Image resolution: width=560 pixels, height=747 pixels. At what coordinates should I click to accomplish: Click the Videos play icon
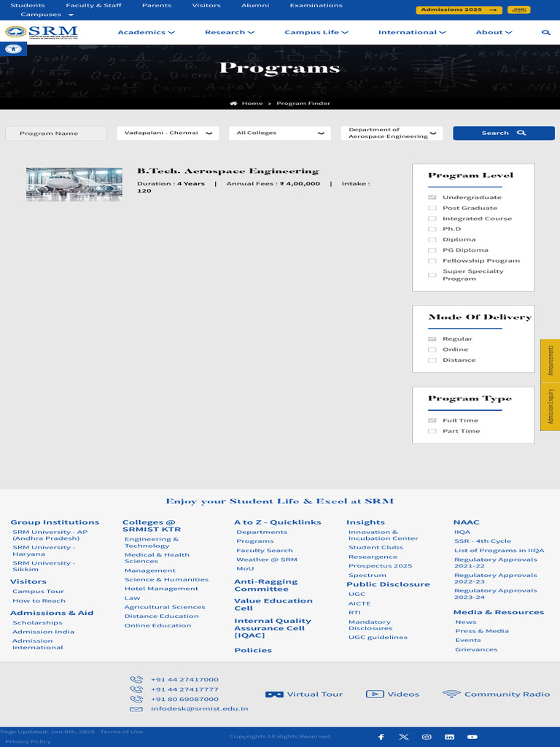click(375, 694)
